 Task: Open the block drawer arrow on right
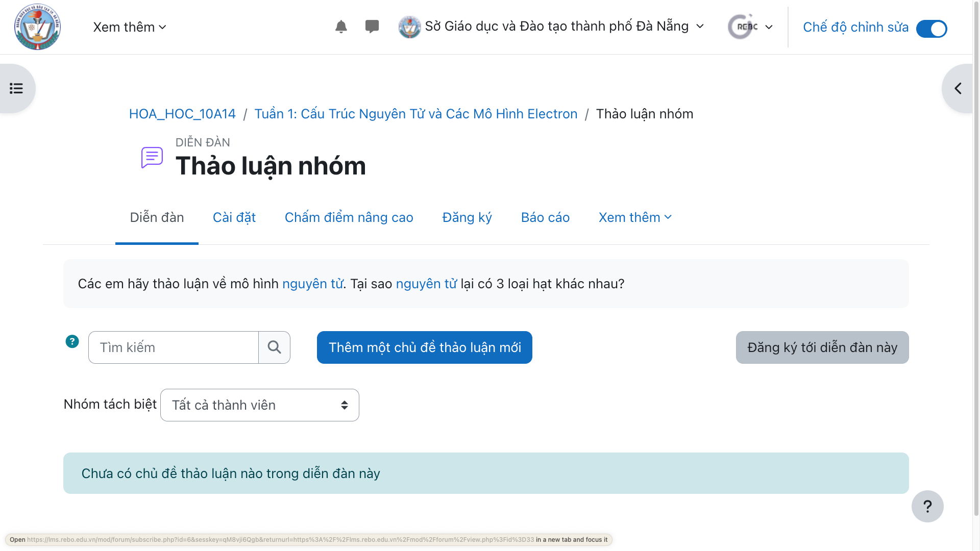pos(958,89)
